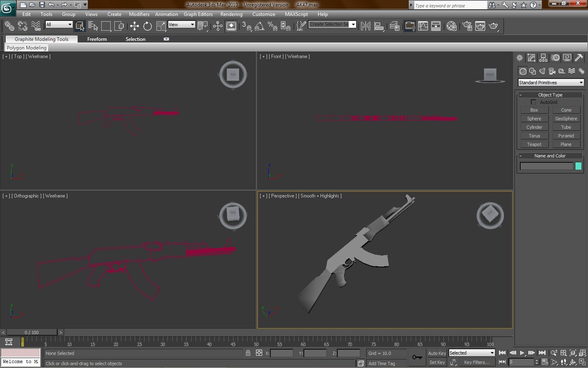
Task: Click the Align tool icon
Action: coord(379,26)
